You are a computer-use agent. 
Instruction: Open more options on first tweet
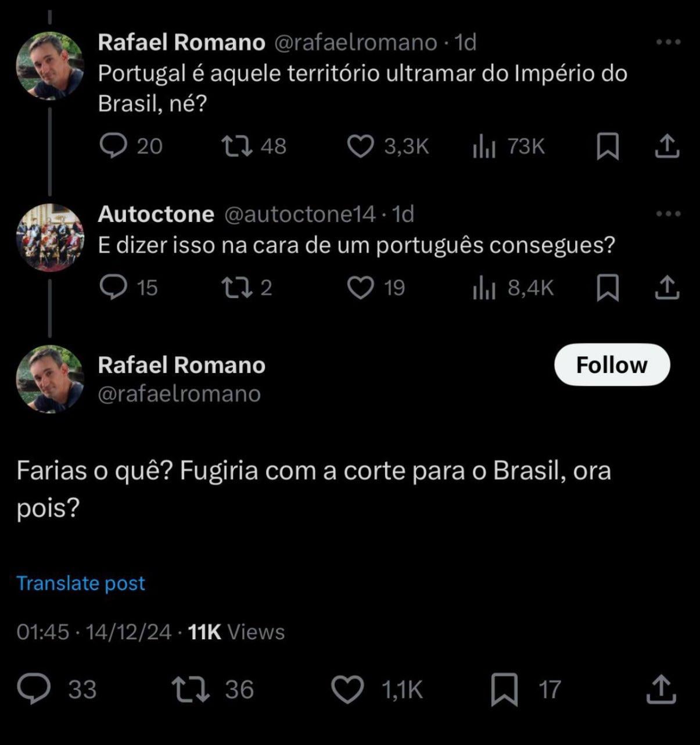[x=668, y=42]
